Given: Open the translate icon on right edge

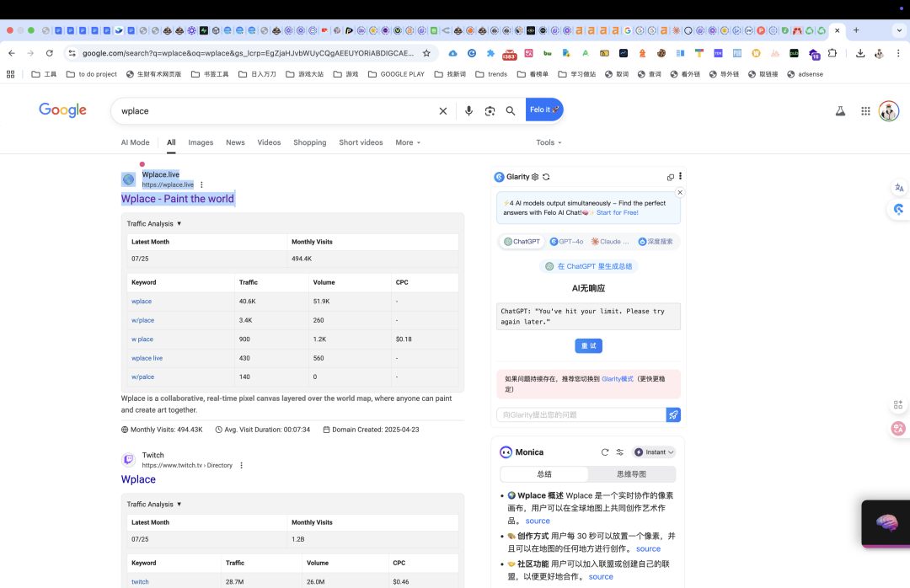Looking at the screenshot, I should (x=899, y=188).
